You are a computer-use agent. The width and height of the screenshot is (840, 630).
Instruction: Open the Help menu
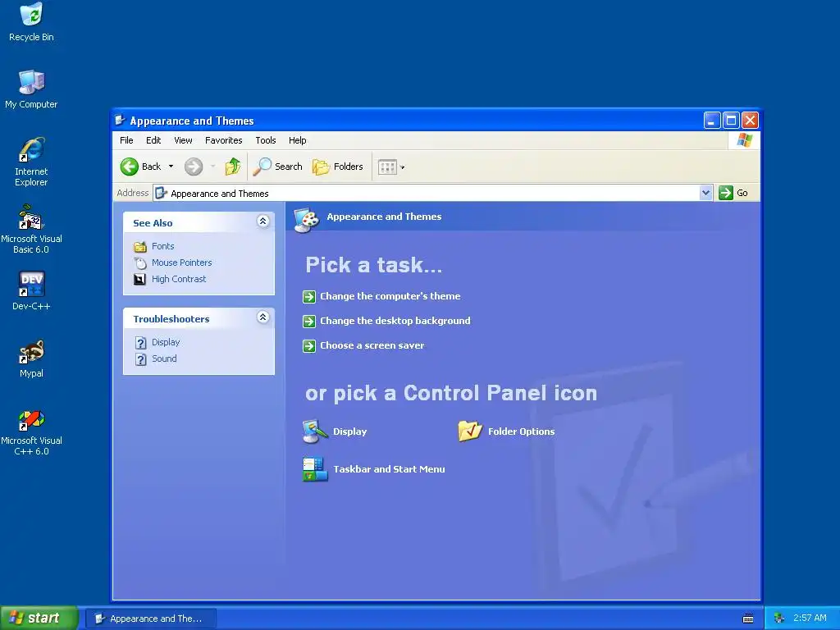click(297, 140)
